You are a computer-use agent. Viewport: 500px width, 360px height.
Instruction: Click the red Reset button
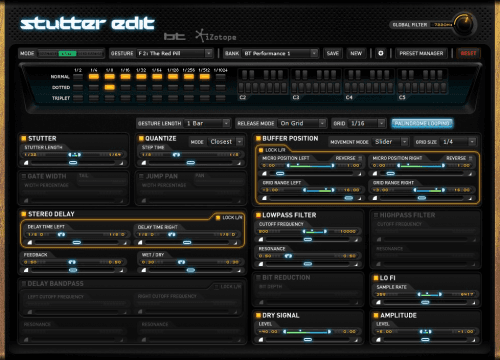point(468,53)
